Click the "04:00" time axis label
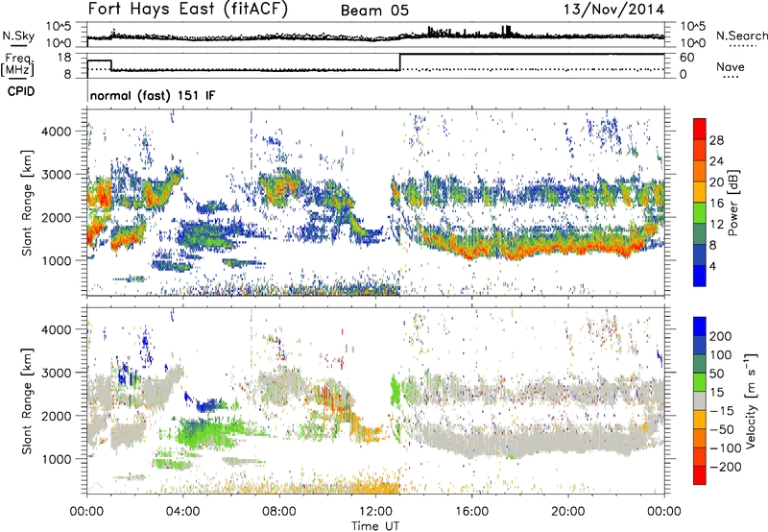Viewport: 768px width, 532px height. click(182, 512)
